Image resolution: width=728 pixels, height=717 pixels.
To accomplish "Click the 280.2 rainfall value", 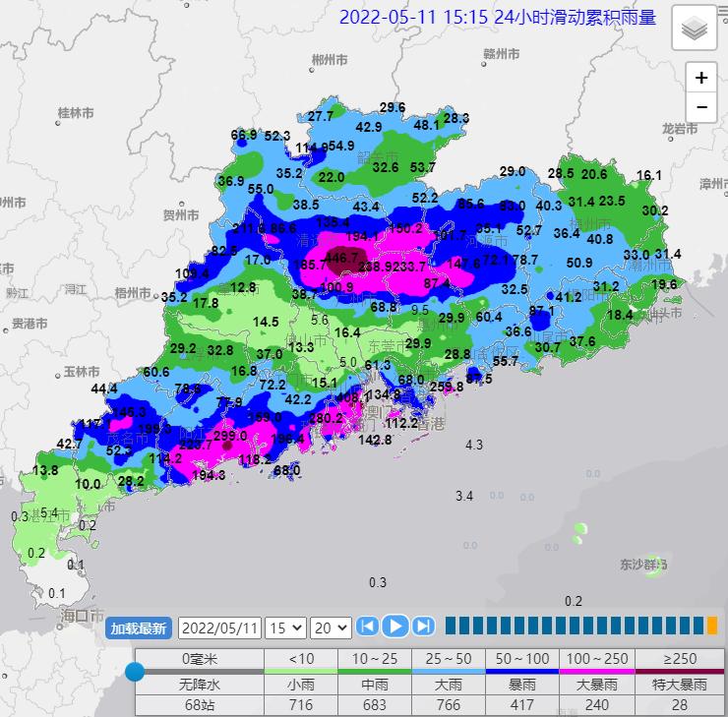I will (x=326, y=418).
